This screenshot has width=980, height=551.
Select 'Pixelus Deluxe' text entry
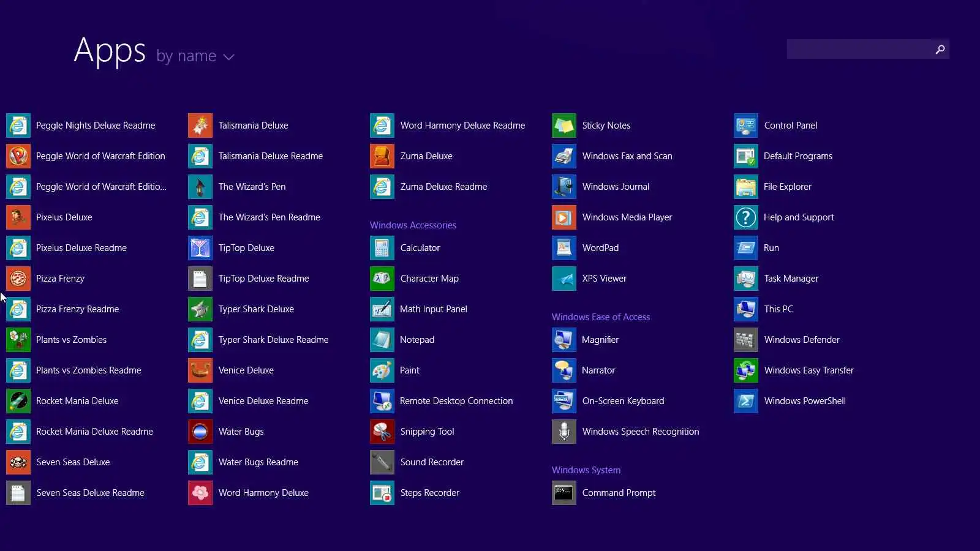[64, 217]
